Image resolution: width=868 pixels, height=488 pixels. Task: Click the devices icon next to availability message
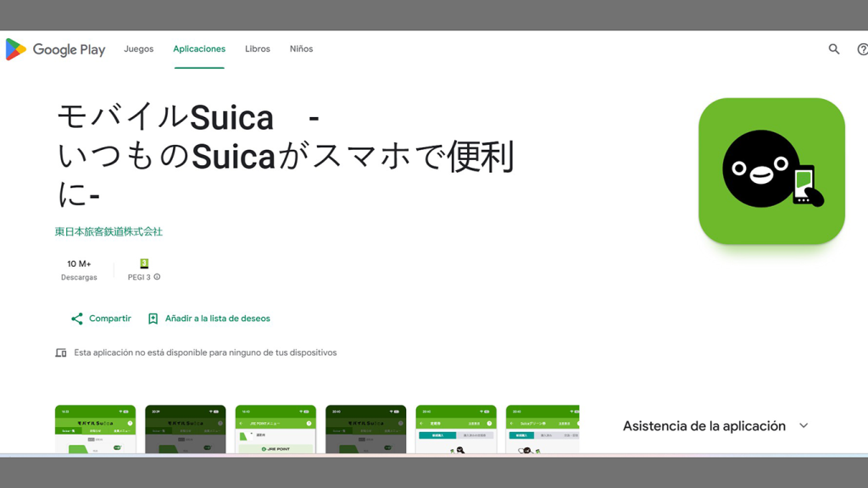(61, 352)
